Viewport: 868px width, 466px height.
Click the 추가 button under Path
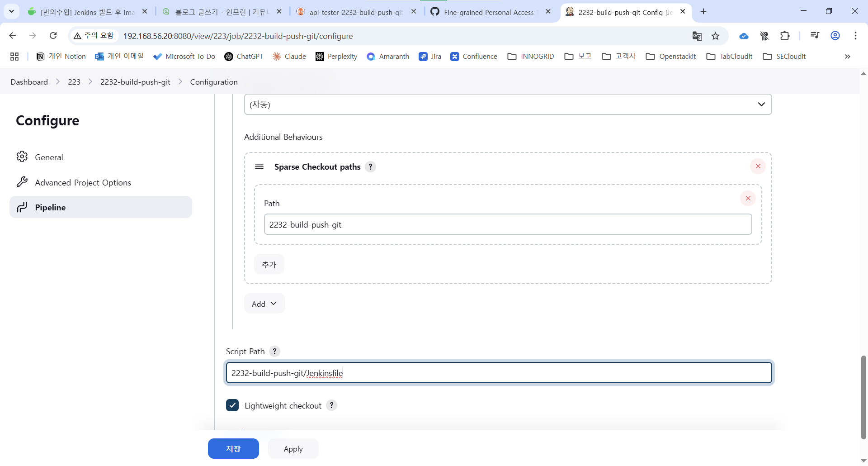pyautogui.click(x=269, y=265)
